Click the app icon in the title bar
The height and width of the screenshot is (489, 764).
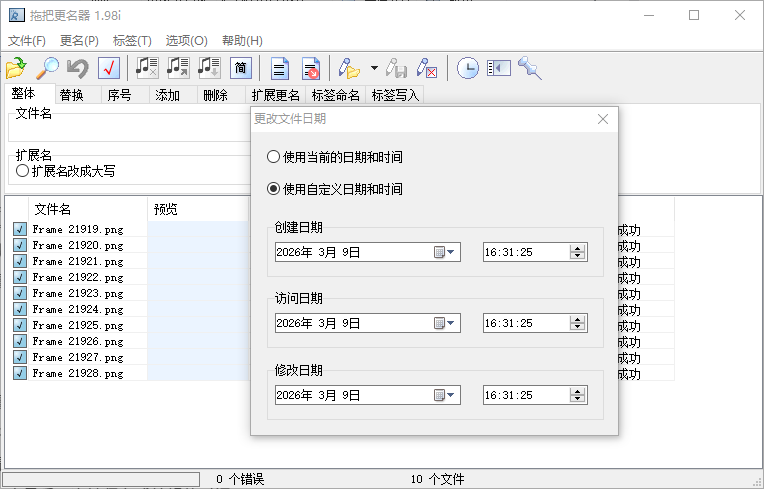[17, 16]
